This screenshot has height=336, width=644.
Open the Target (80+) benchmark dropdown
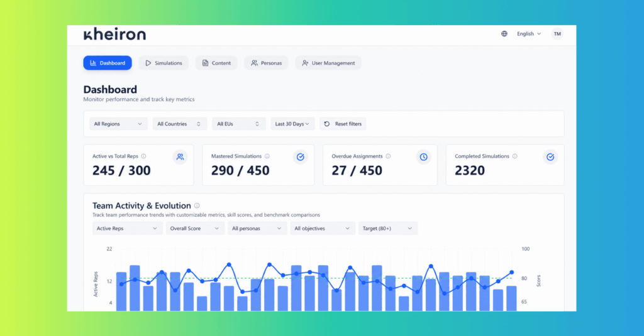click(x=388, y=229)
